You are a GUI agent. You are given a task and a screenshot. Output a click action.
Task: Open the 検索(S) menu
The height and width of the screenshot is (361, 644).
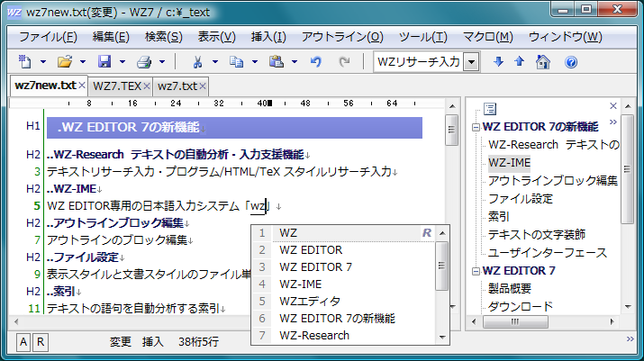(163, 37)
